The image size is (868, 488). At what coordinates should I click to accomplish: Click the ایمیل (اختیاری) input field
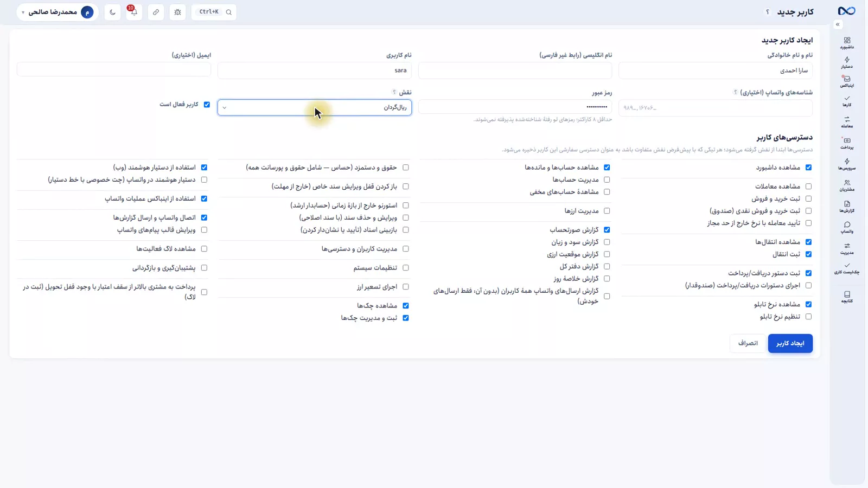click(114, 69)
